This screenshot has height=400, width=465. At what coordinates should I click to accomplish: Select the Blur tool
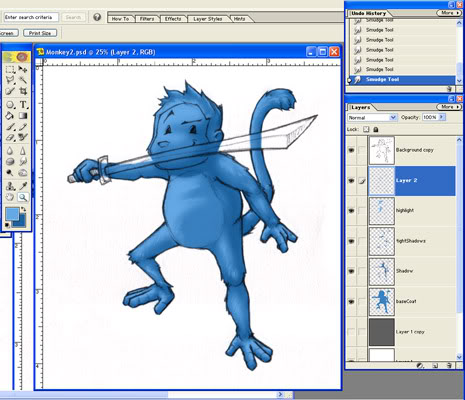[10, 151]
